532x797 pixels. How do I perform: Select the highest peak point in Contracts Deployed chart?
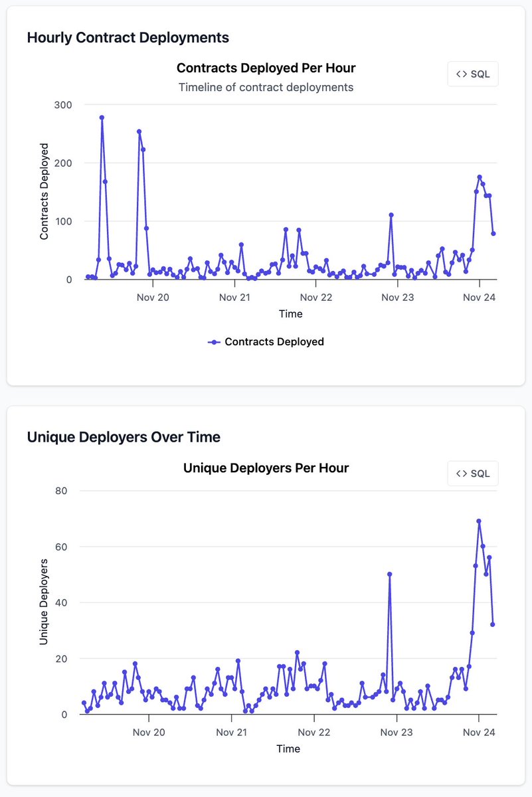pyautogui.click(x=102, y=118)
